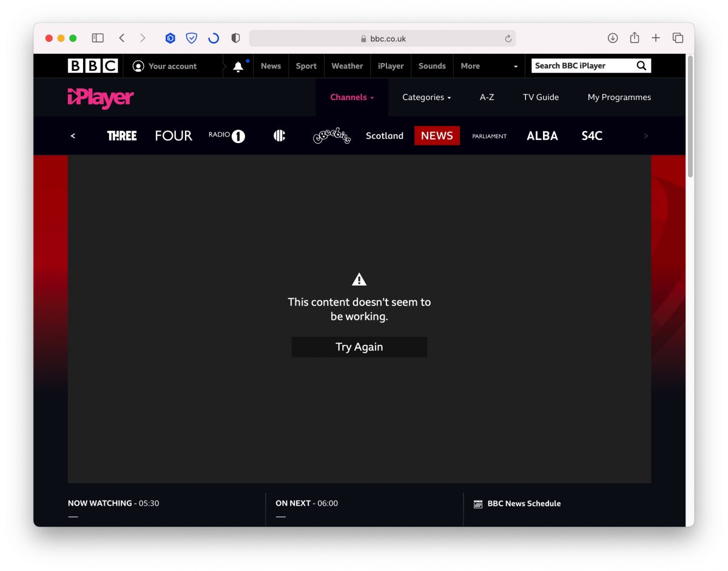Go forward in Safari history

point(143,38)
